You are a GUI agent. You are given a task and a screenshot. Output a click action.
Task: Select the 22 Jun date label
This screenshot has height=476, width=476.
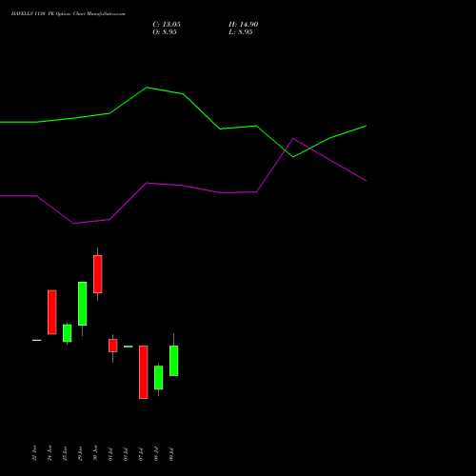click(x=34, y=453)
